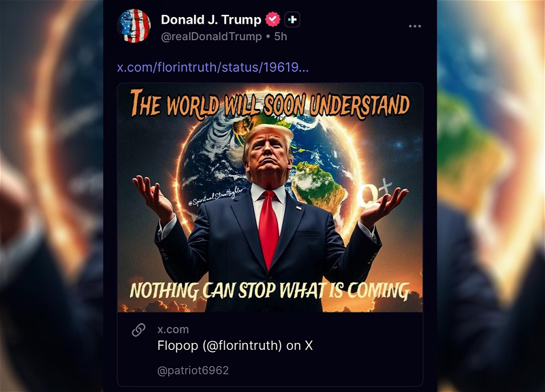545x392 pixels.
Task: Click the Donald J. Trump display name
Action: (211, 20)
